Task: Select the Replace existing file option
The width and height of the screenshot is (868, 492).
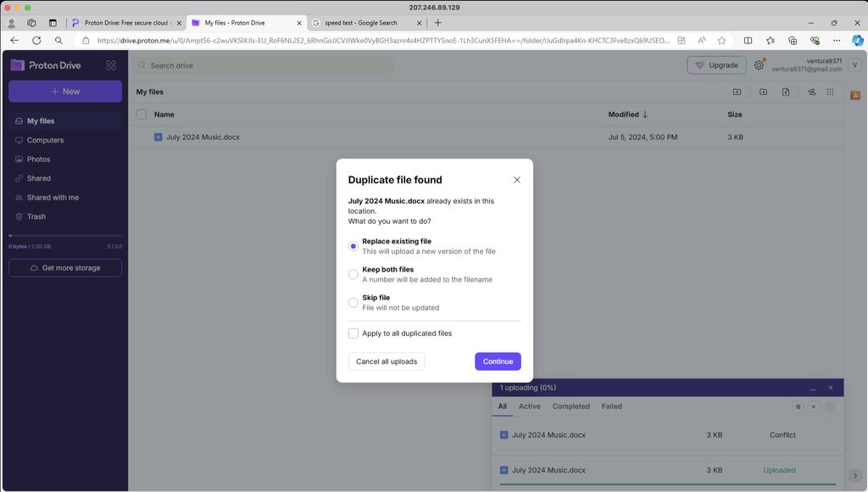Action: pos(353,246)
